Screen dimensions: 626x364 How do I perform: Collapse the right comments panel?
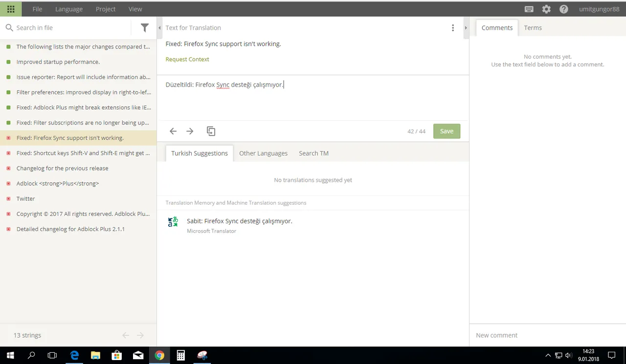466,28
